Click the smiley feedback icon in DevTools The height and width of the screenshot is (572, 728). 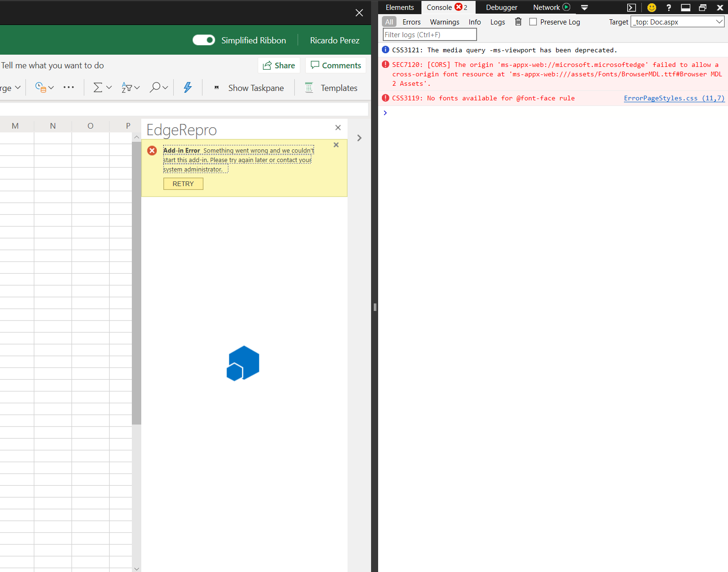point(651,8)
